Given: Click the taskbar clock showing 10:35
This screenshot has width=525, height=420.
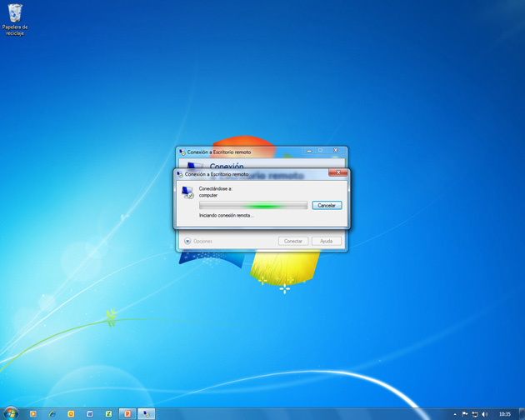Looking at the screenshot, I should tap(504, 414).
